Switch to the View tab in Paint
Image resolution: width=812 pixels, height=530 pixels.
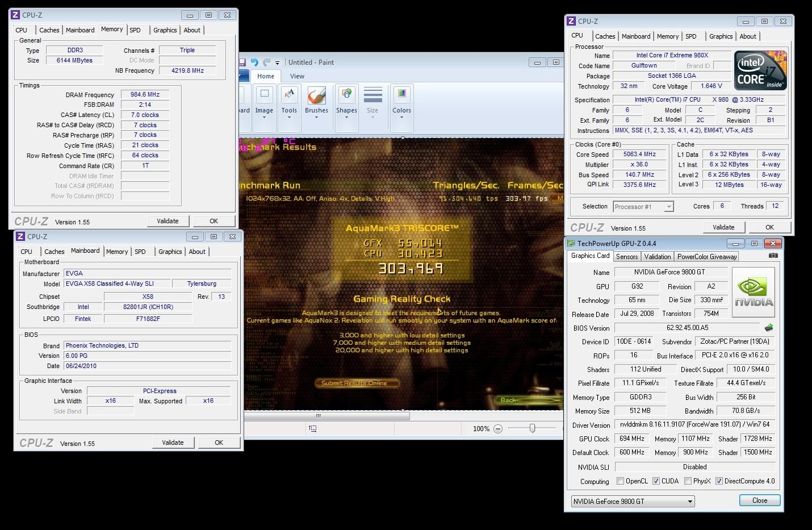[297, 76]
